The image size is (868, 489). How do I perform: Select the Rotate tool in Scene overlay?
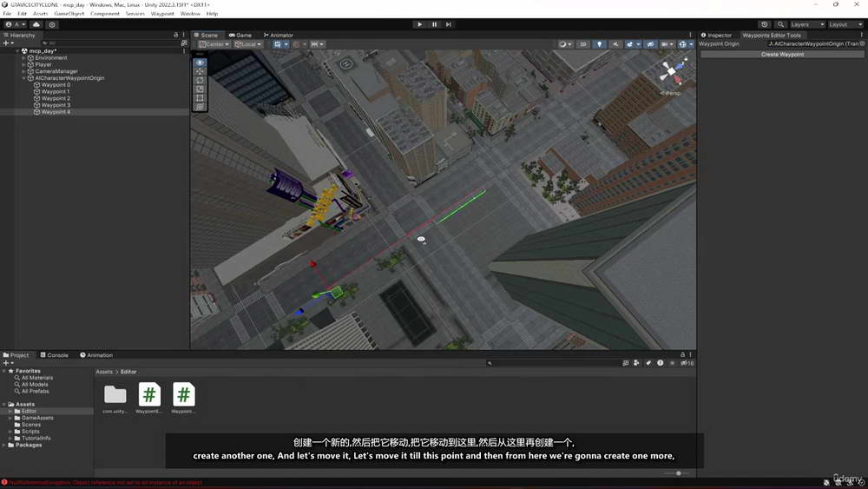coord(200,80)
